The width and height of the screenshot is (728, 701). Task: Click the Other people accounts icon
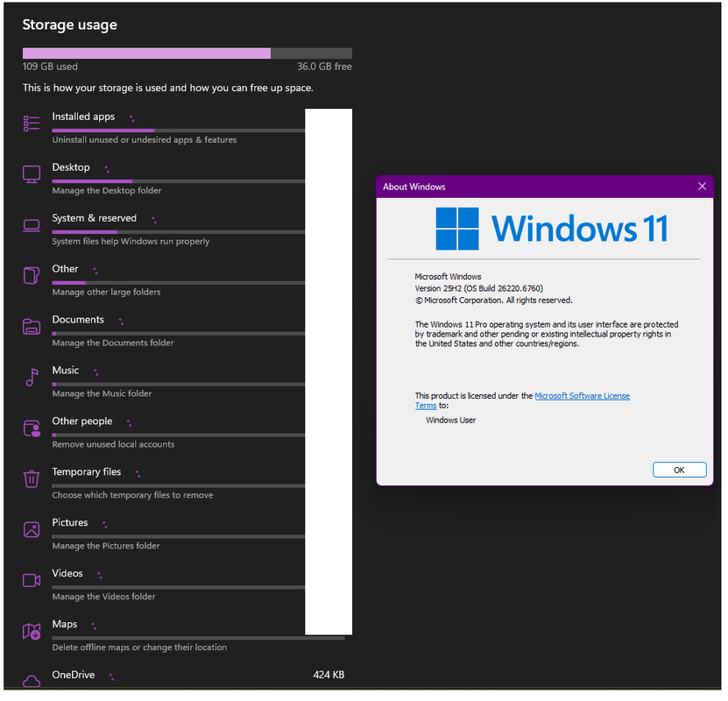click(x=32, y=428)
